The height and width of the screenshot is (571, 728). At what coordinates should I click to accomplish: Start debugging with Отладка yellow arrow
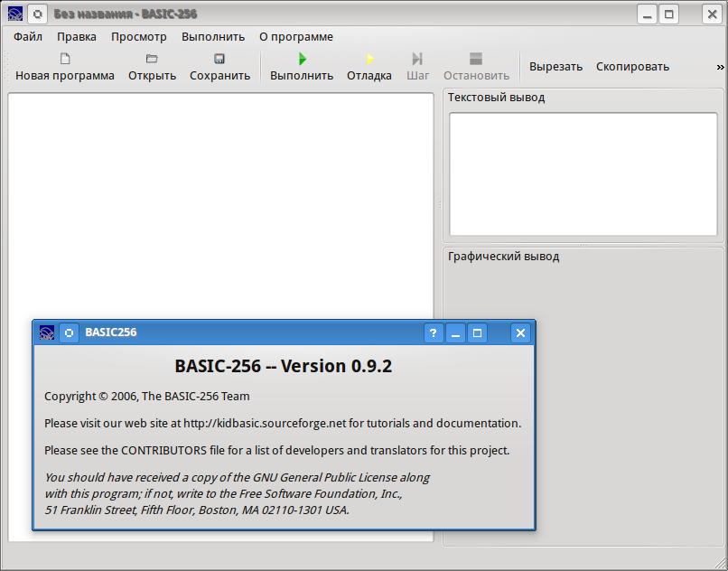point(369,59)
